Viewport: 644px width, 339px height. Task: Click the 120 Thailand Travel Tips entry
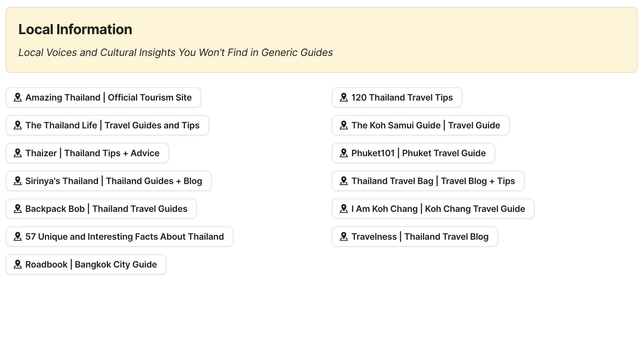coord(397,97)
